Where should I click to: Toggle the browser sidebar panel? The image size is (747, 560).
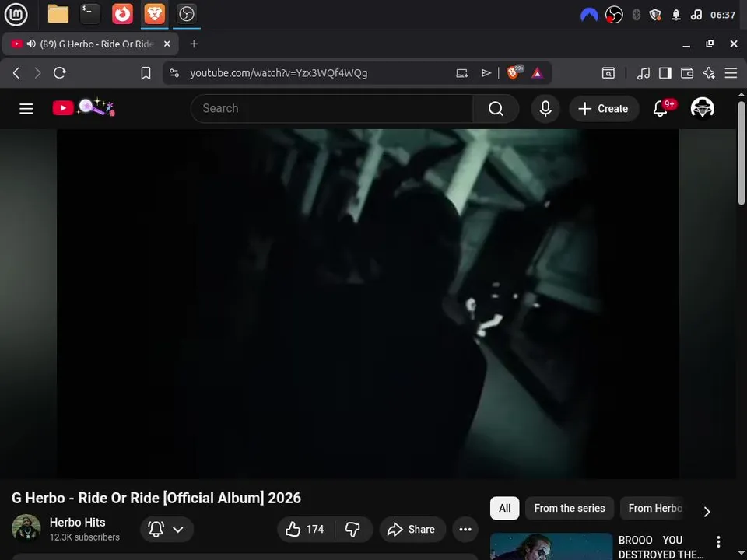pyautogui.click(x=665, y=73)
